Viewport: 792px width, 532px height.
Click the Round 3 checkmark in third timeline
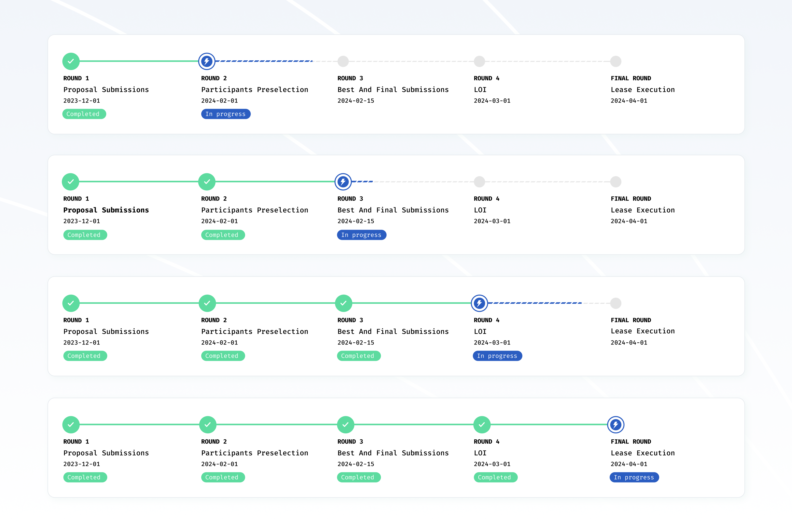point(344,303)
